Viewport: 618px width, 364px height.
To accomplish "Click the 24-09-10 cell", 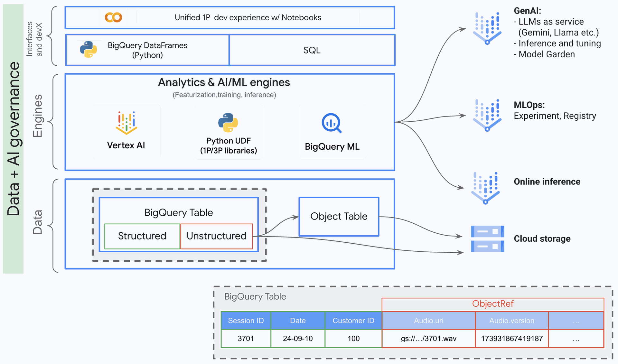I will coord(298,339).
